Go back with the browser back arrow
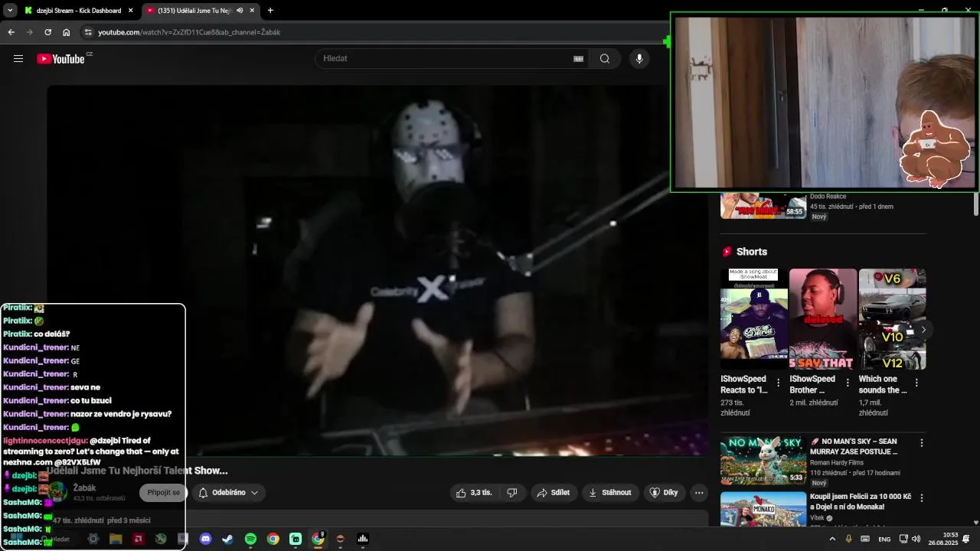 point(11,32)
